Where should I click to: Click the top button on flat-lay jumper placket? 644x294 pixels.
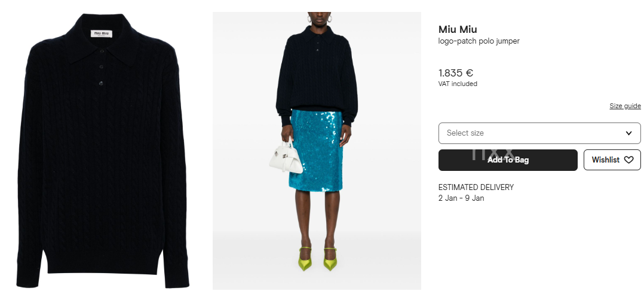(x=102, y=51)
